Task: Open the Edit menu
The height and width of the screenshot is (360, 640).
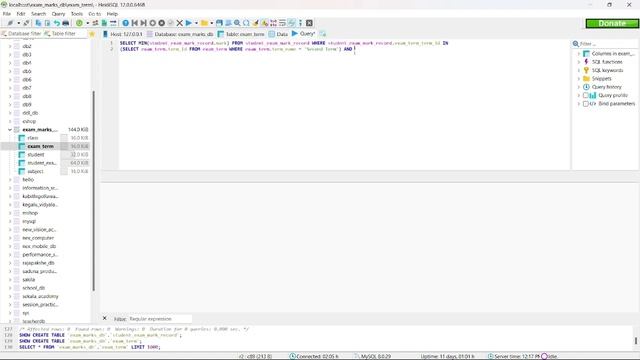Action: tap(21, 14)
